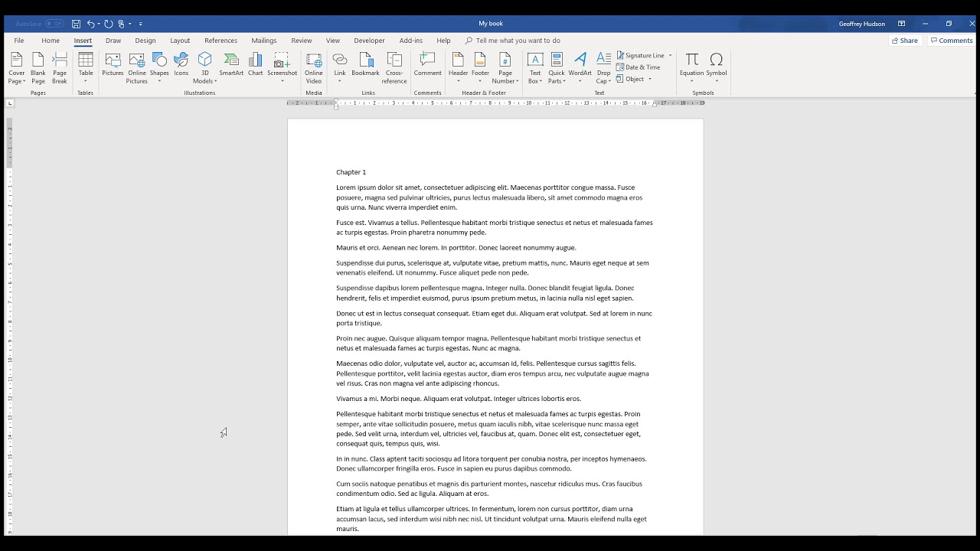Click the Redo icon

pos(108,24)
